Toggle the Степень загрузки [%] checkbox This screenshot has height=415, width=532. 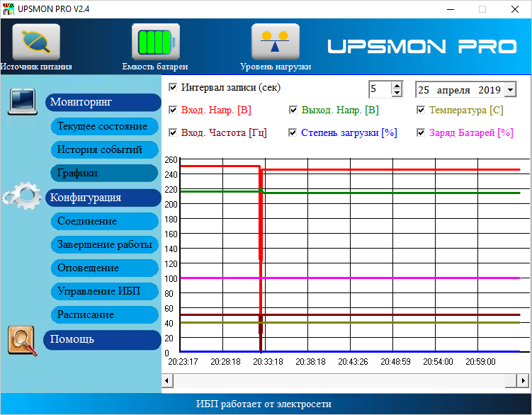[x=293, y=132]
